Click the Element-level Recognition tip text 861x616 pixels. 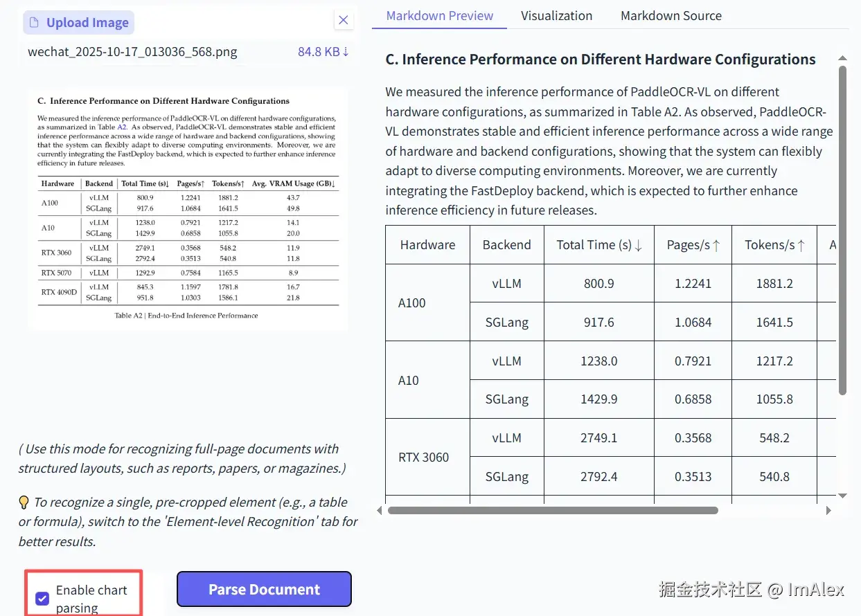[x=188, y=522]
